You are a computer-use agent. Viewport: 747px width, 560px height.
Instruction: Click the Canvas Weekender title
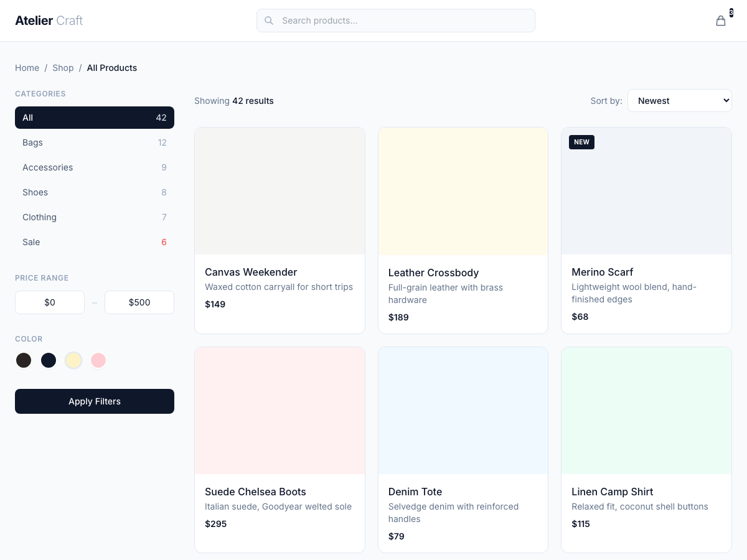[x=251, y=272]
